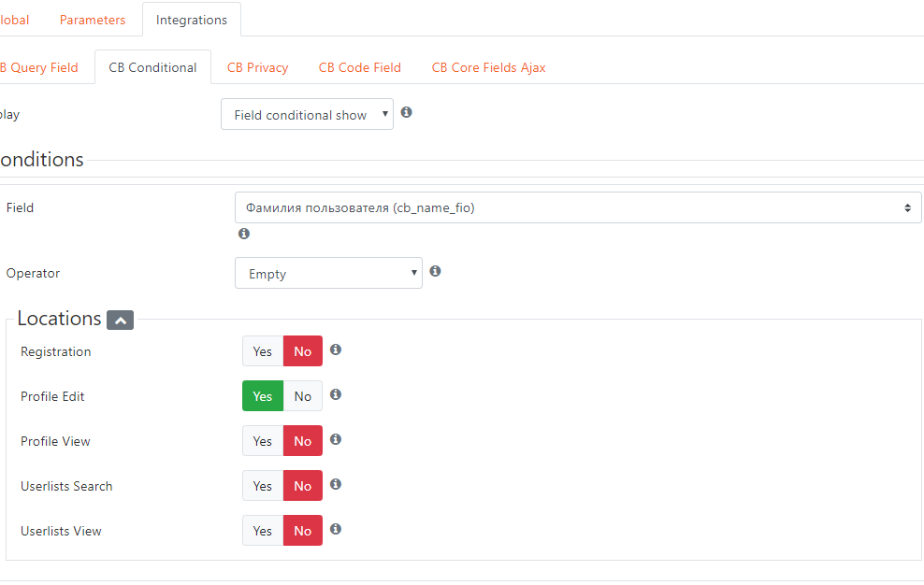This screenshot has height=585, width=924.
Task: Set Registration to Yes
Action: (x=263, y=351)
